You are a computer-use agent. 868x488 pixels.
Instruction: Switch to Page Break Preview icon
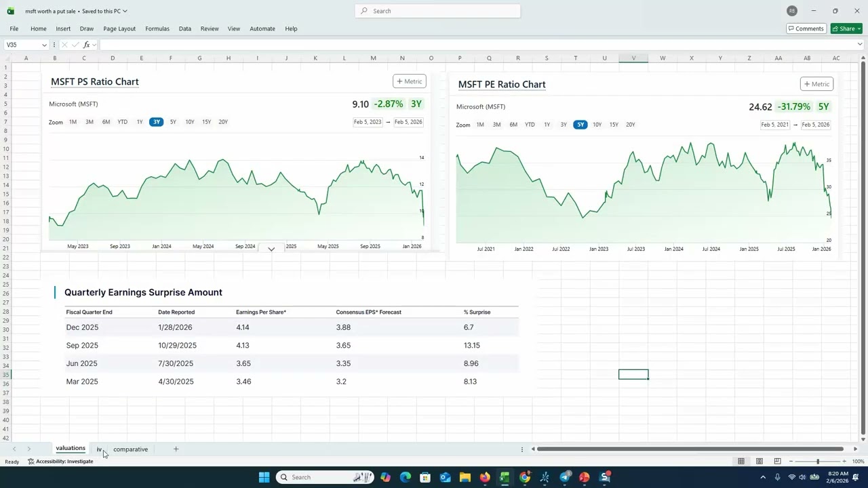pyautogui.click(x=777, y=462)
